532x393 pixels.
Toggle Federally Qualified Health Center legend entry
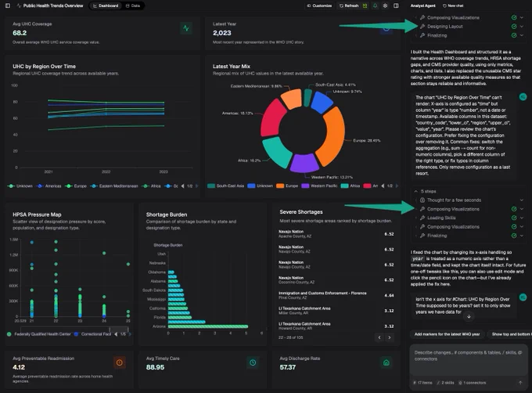(39, 334)
